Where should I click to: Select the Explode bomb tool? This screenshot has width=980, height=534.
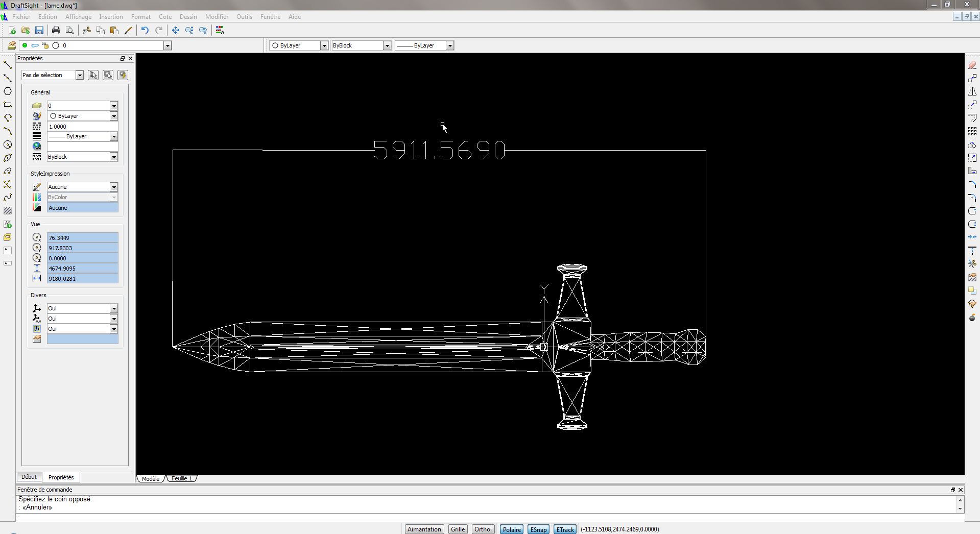972,317
